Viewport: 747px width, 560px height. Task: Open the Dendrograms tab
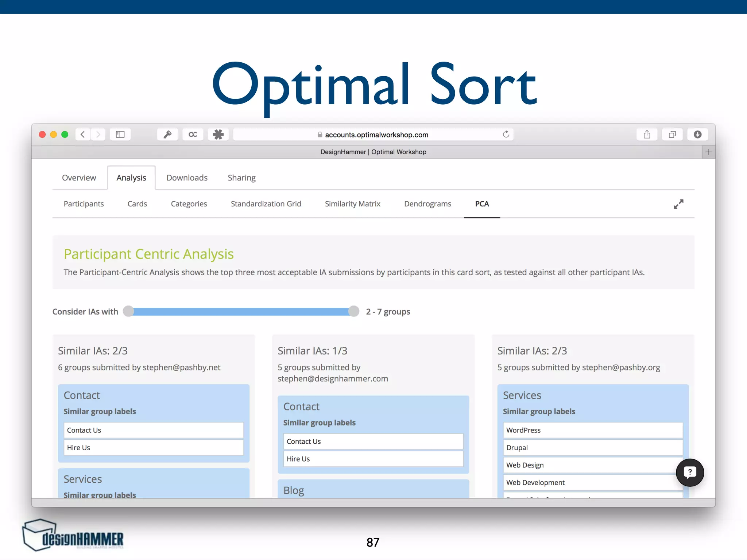428,204
